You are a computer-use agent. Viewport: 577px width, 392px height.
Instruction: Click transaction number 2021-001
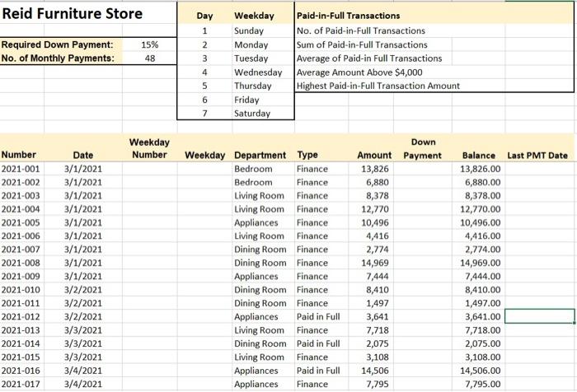point(21,169)
